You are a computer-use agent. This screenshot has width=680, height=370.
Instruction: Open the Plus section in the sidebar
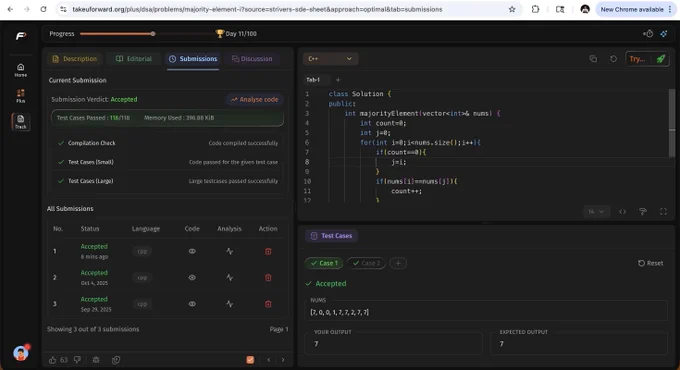click(20, 96)
